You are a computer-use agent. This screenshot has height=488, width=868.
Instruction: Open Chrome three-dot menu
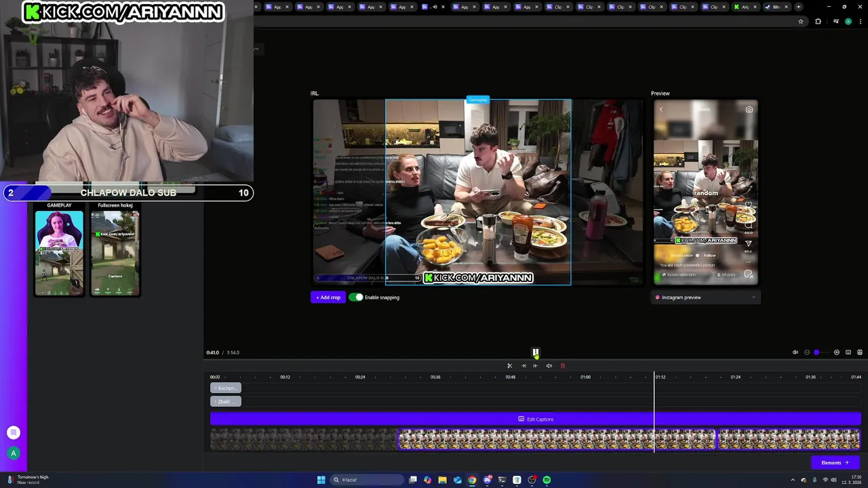[x=860, y=22]
